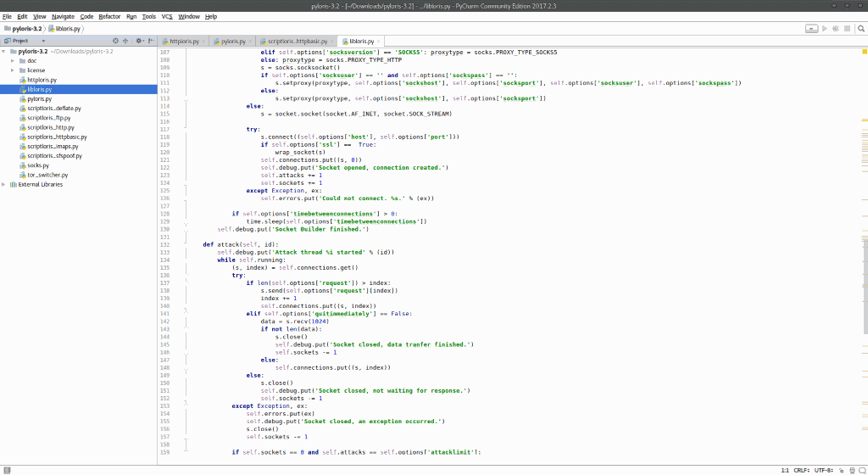The width and height of the screenshot is (868, 475).
Task: Select httploris.py in project tree
Action: pyautogui.click(x=42, y=80)
